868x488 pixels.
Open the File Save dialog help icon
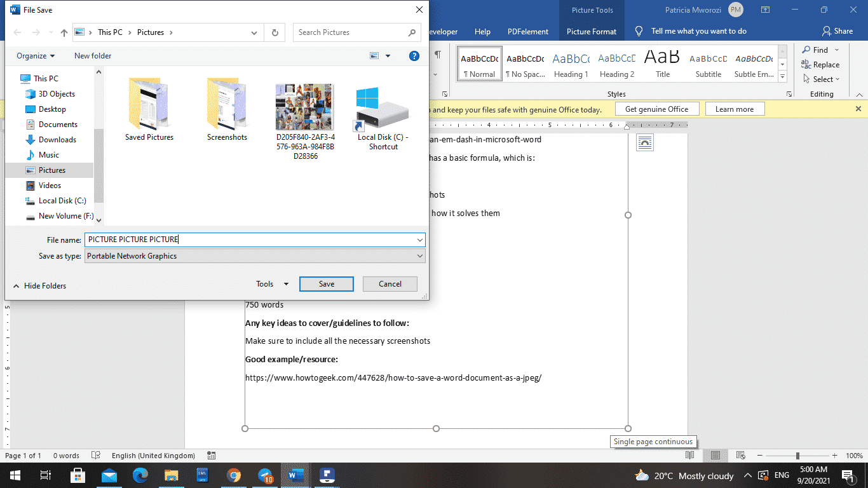tap(414, 56)
